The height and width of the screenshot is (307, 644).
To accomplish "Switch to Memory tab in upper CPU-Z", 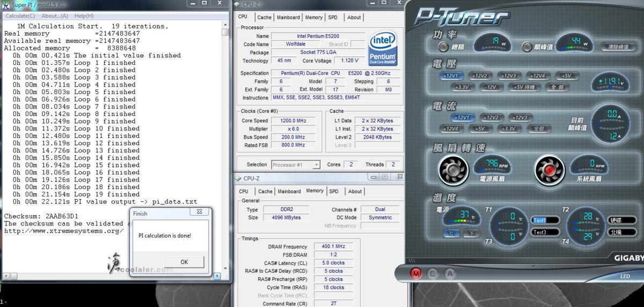I will pyautogui.click(x=314, y=17).
